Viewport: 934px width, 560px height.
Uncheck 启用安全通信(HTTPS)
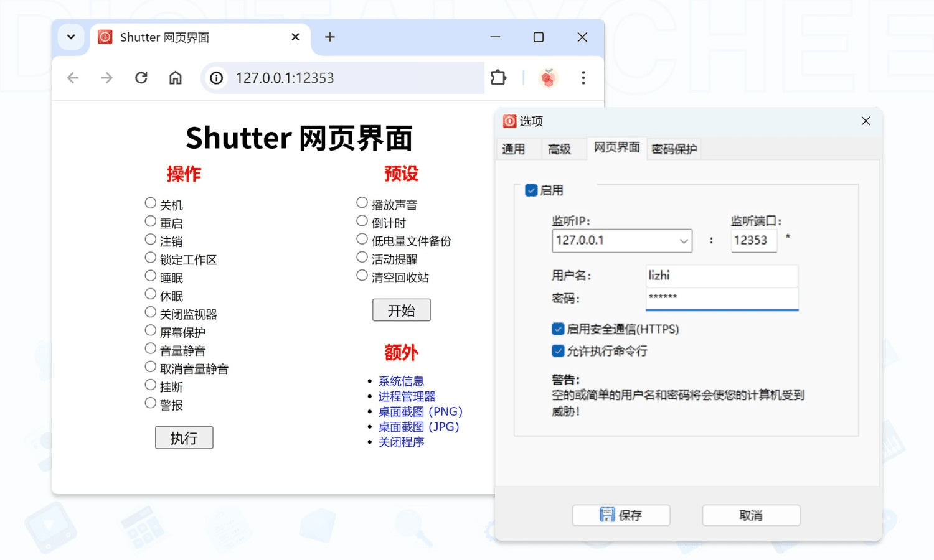tap(558, 329)
